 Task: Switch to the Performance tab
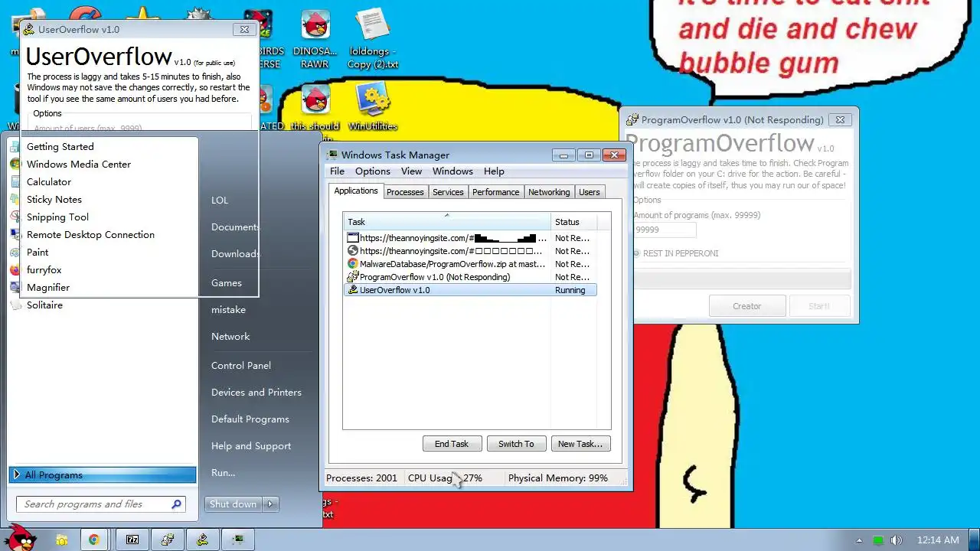pos(495,192)
